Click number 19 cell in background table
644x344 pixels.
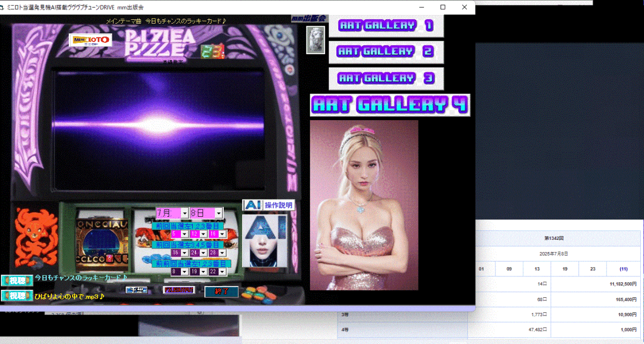(565, 269)
